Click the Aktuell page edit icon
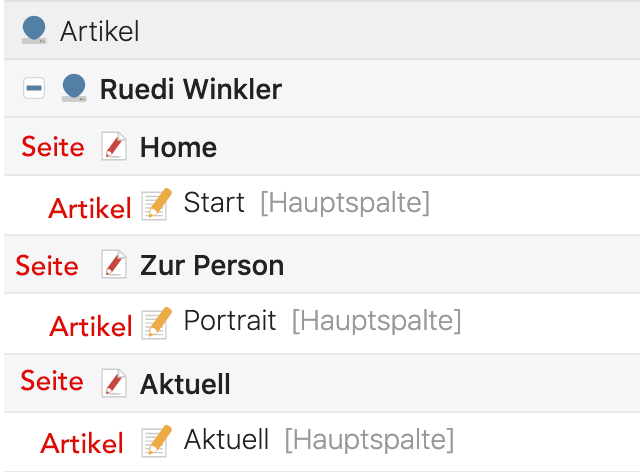Viewport: 640px width, 472px height. point(115,383)
